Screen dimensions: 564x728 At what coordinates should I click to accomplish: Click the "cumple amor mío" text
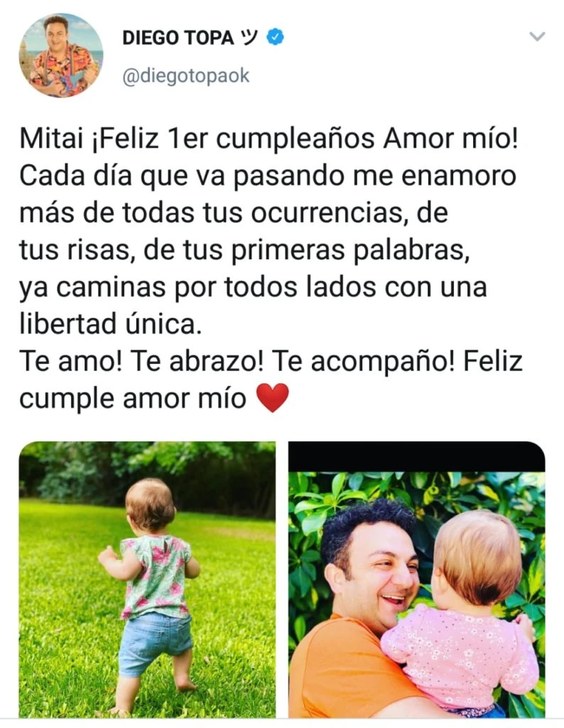coord(133,399)
